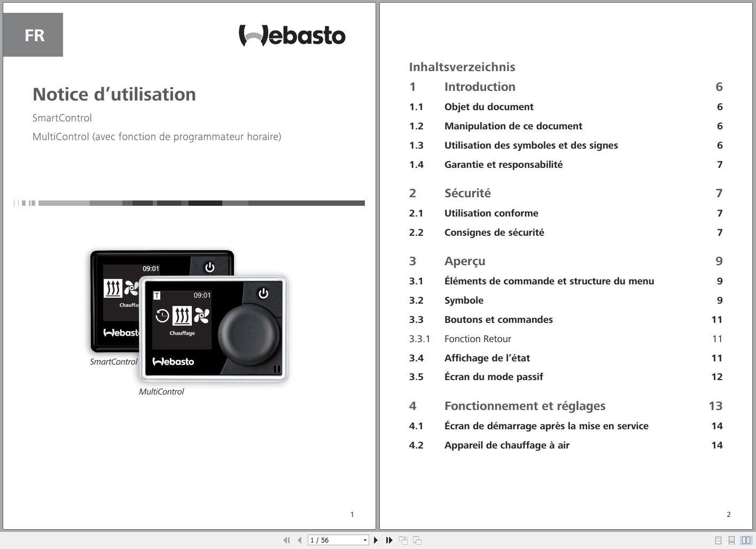Click inside the page number field showing 1/56

point(329,540)
